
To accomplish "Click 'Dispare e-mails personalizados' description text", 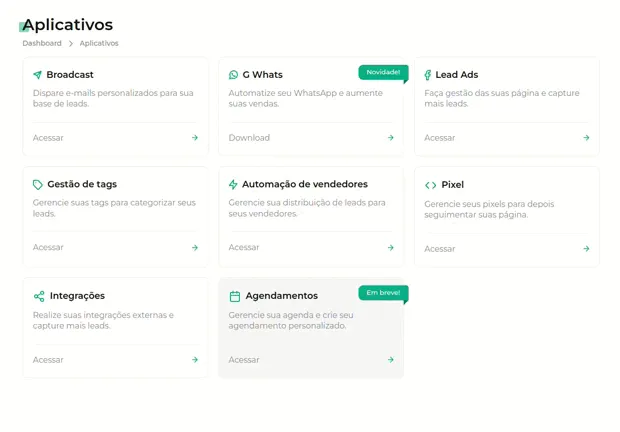I will (113, 98).
